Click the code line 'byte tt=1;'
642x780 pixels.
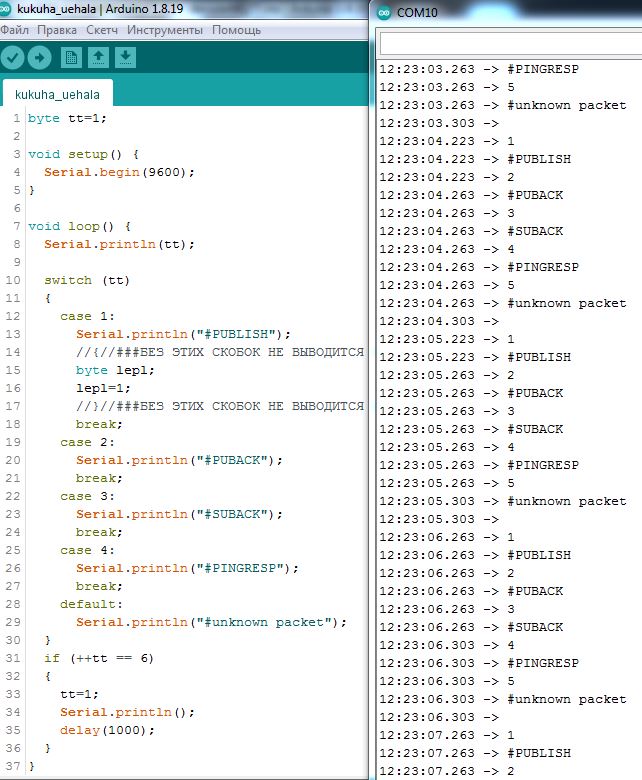[x=67, y=118]
